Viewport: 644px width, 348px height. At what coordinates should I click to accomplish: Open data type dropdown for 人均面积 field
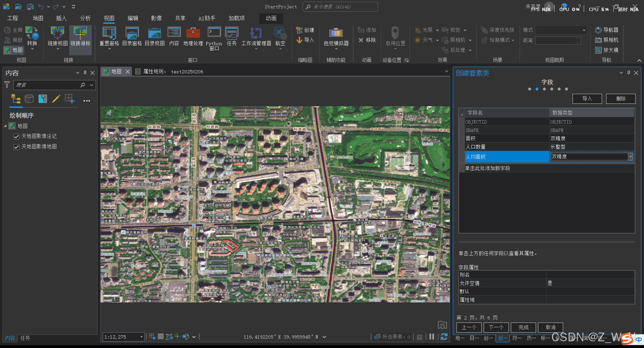(630, 157)
